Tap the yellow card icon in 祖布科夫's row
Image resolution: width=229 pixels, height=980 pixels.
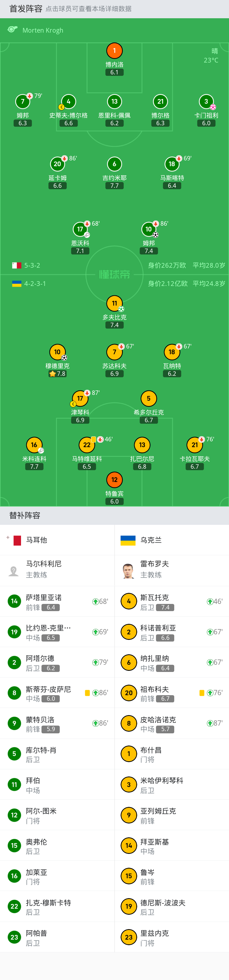[x=202, y=693]
